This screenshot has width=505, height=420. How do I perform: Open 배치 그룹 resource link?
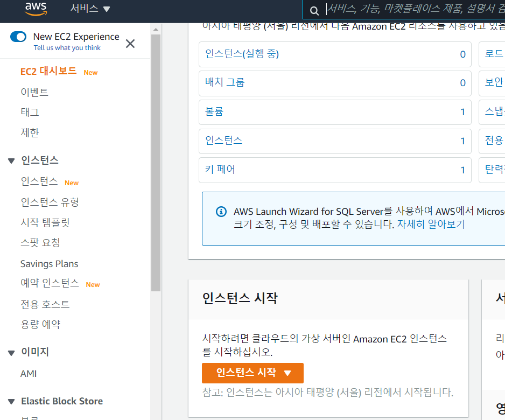coord(225,82)
